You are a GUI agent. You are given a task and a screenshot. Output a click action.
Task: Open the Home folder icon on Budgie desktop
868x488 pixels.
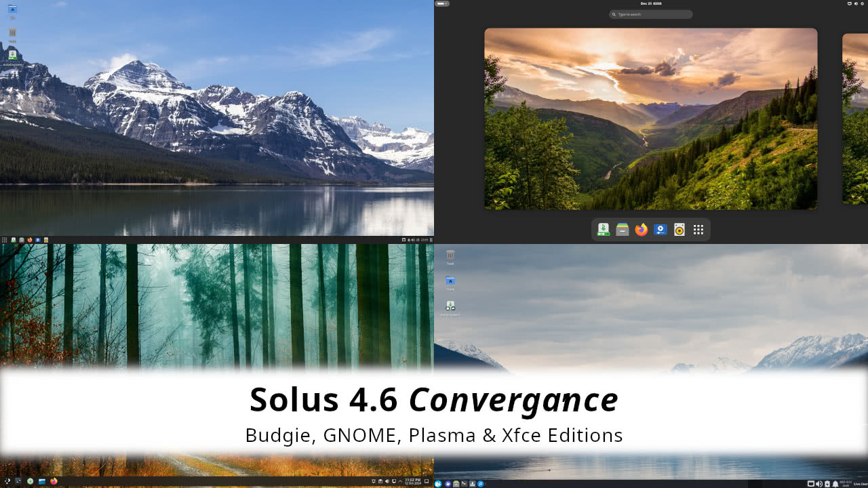click(x=12, y=9)
